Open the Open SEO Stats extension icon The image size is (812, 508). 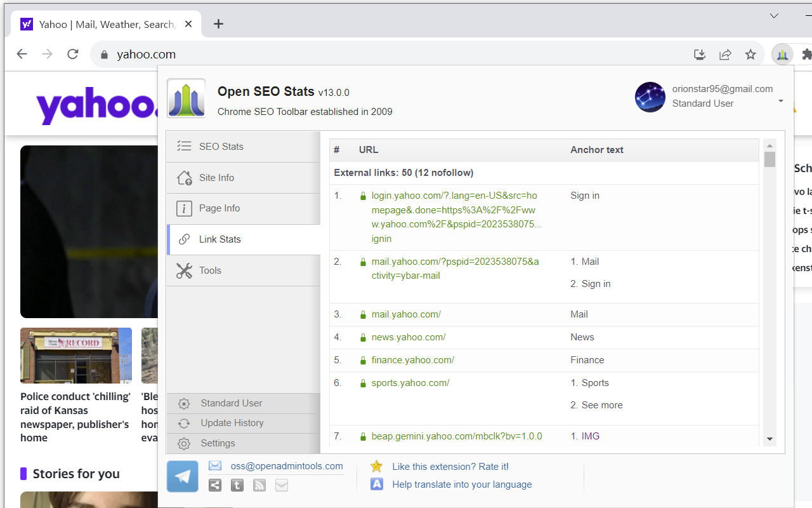coord(782,54)
